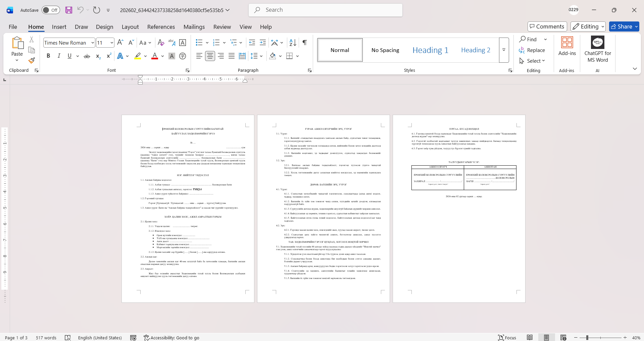This screenshot has height=341, width=644.
Task: Apply the Heading 1 style
Action: click(x=430, y=50)
